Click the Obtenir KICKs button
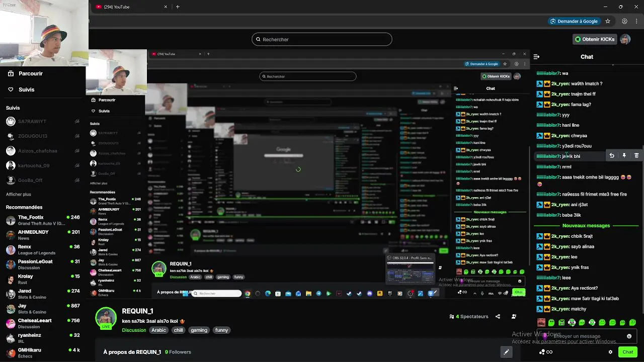 595,39
